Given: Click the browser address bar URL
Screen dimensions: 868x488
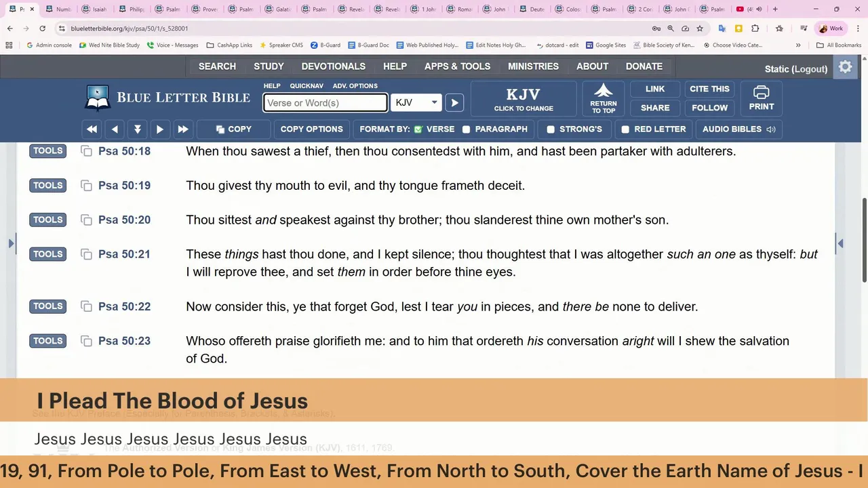Looking at the screenshot, I should coord(130,28).
